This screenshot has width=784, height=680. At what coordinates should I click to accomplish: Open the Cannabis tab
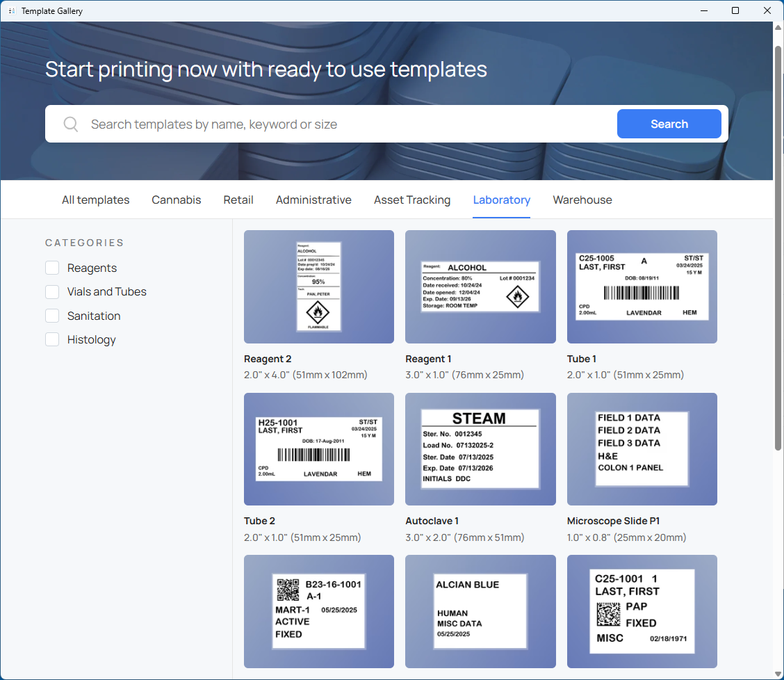tap(177, 200)
